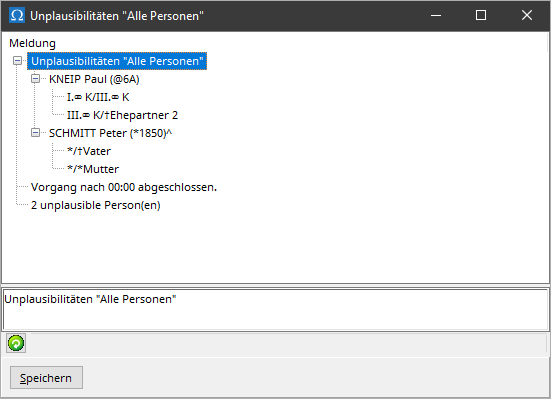The width and height of the screenshot is (551, 399).
Task: Maximize the Unplausibilitäten window
Action: tap(481, 15)
